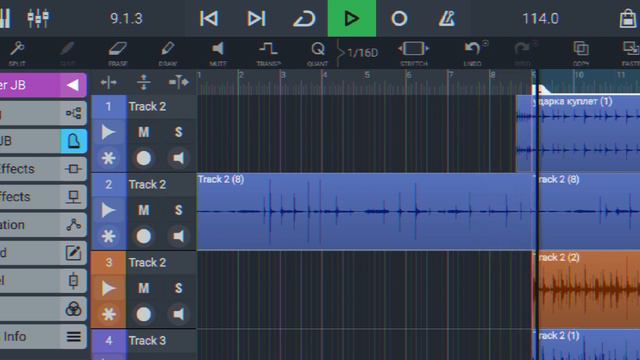
Task: Click the marker snap icon beside the zoom icons
Action: point(178,82)
